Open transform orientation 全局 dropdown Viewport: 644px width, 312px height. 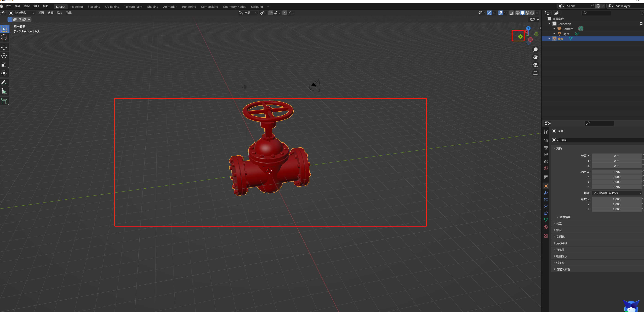coord(248,13)
